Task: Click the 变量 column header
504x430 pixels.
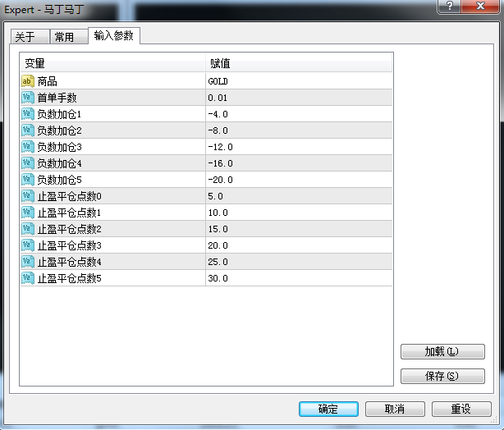Action: 112,63
